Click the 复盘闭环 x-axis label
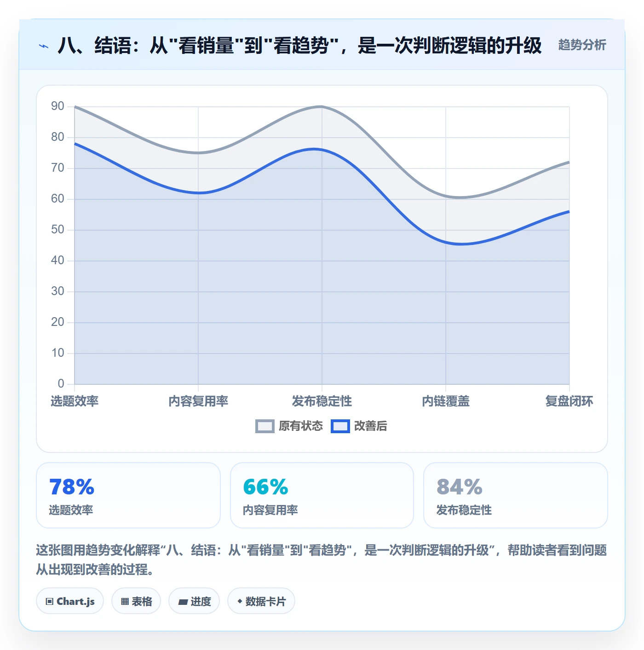Screen dimensions: 644x650 click(x=569, y=401)
